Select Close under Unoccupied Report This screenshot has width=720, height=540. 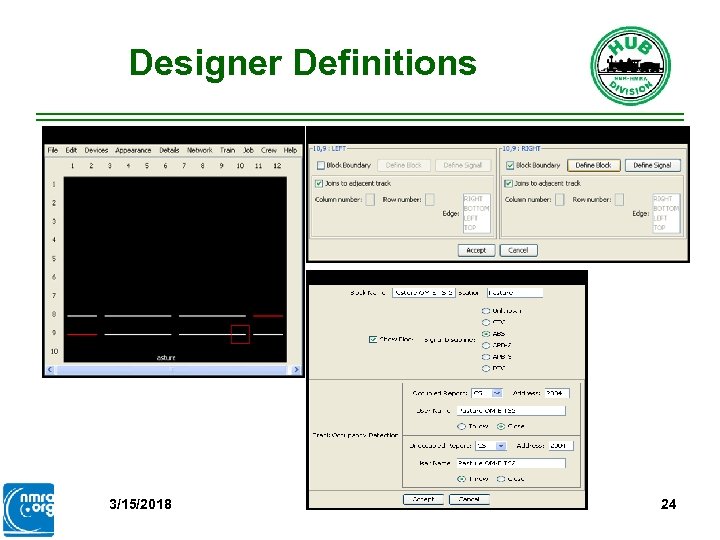click(501, 479)
